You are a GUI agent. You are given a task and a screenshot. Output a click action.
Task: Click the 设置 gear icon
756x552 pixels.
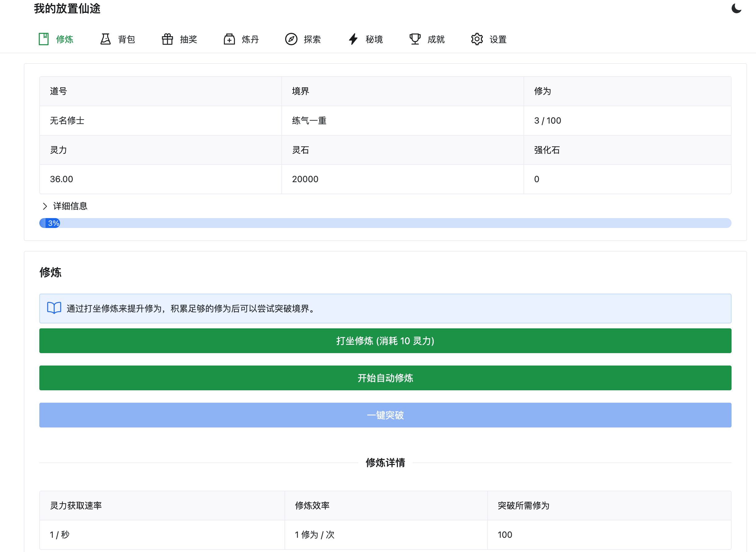[477, 39]
